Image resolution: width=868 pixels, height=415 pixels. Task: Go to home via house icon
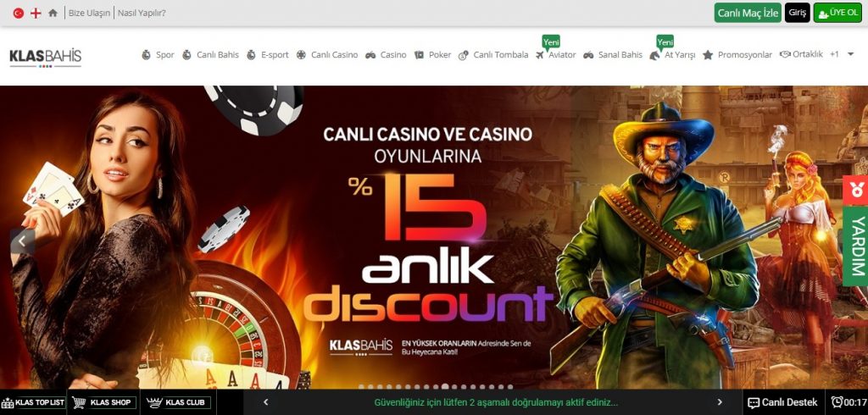[x=53, y=13]
